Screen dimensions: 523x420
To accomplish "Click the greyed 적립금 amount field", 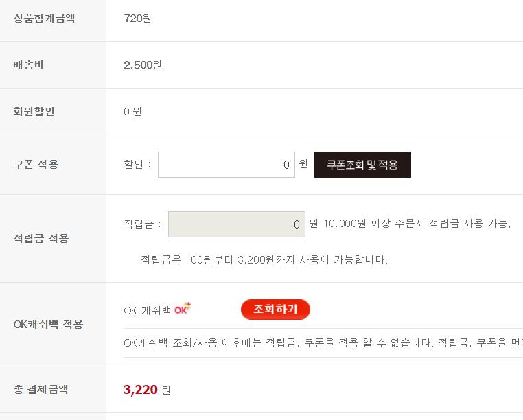I will click(x=236, y=224).
